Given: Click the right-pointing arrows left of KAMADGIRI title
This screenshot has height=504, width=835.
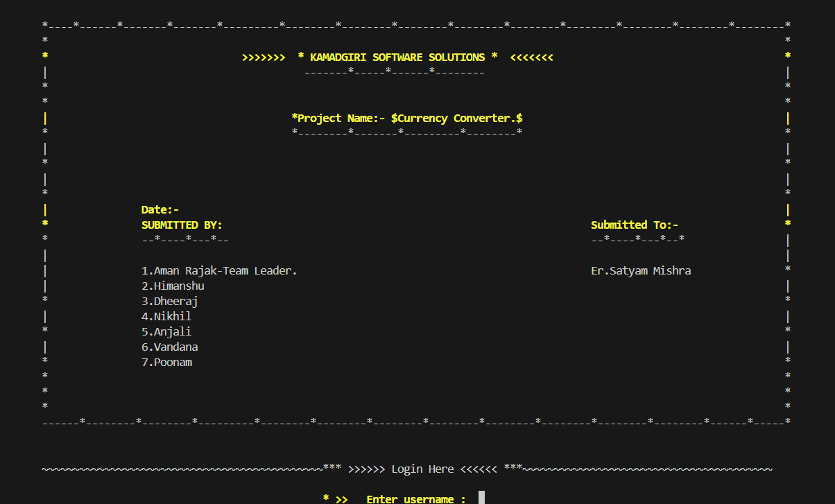Looking at the screenshot, I should point(264,58).
